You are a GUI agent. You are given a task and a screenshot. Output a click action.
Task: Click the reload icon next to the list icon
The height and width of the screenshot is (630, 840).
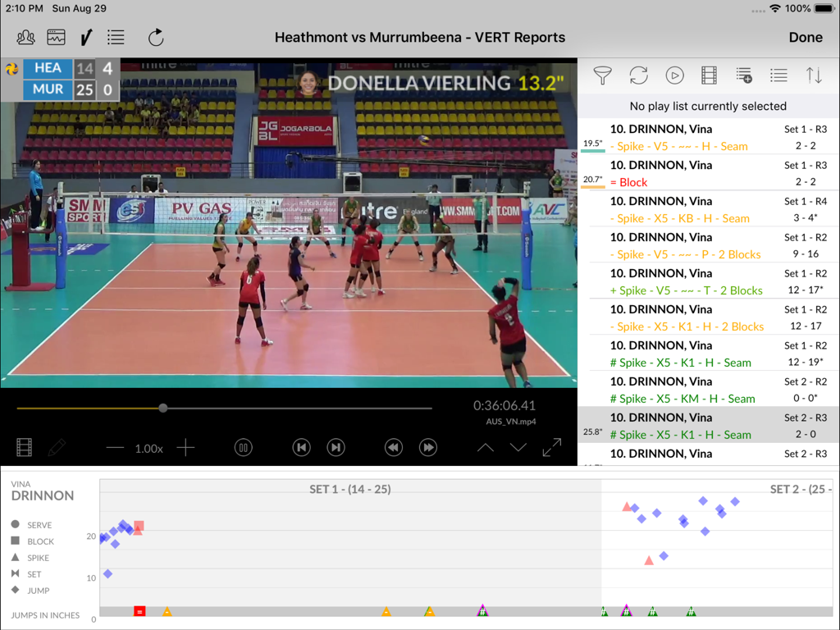pos(155,37)
